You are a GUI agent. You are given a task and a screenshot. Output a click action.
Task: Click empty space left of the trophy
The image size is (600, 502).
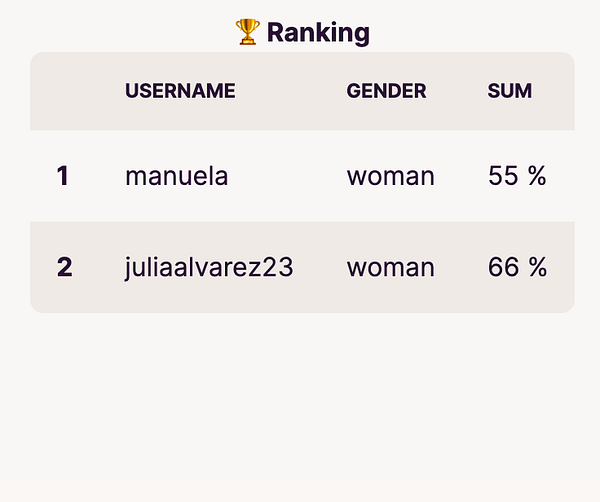click(130, 32)
